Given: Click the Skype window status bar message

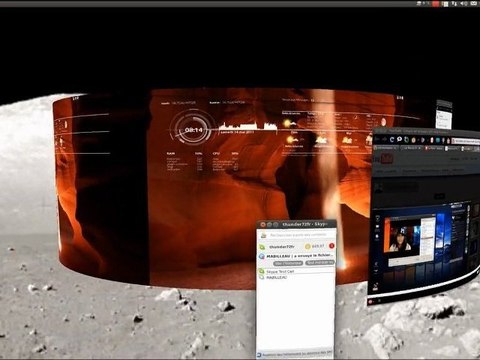Looking at the screenshot, I should 295,355.
